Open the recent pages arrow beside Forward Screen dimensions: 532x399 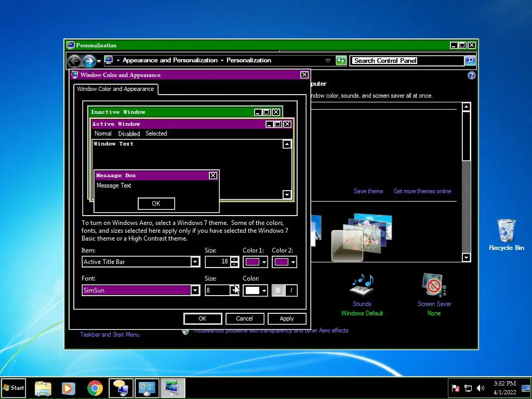[99, 61]
